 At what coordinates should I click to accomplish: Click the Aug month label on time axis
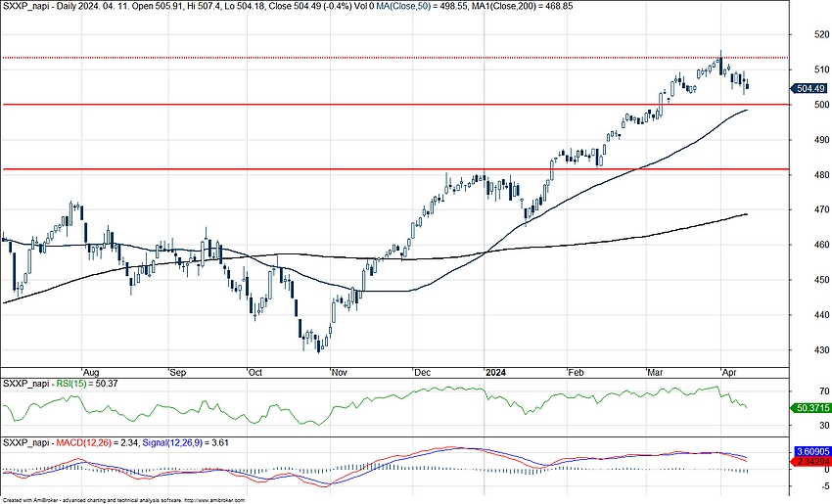[93, 373]
